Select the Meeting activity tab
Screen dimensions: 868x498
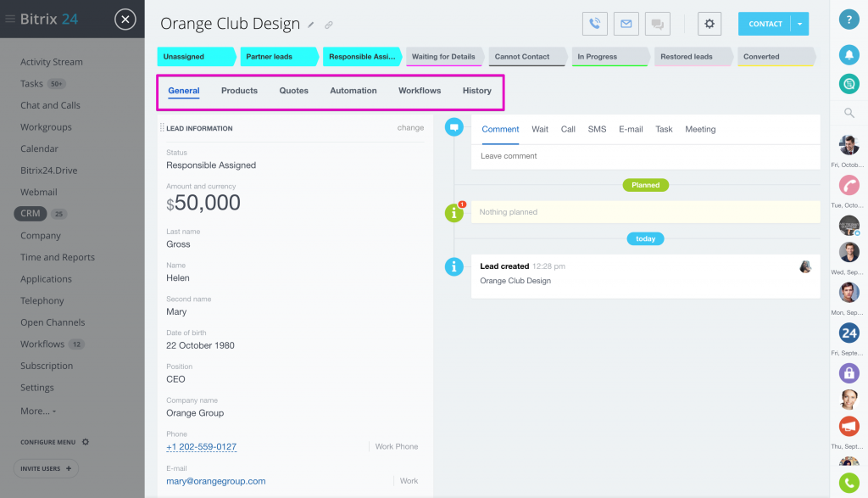pos(700,130)
